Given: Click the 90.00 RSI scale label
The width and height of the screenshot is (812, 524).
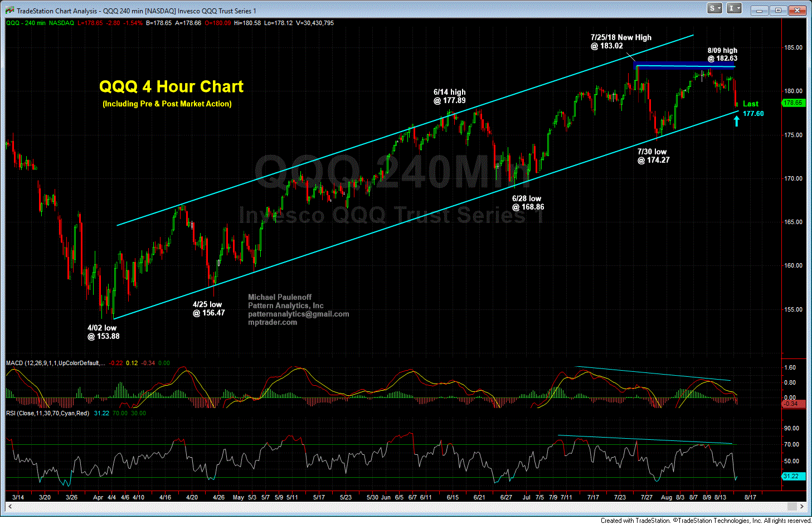Looking at the screenshot, I should (791, 428).
